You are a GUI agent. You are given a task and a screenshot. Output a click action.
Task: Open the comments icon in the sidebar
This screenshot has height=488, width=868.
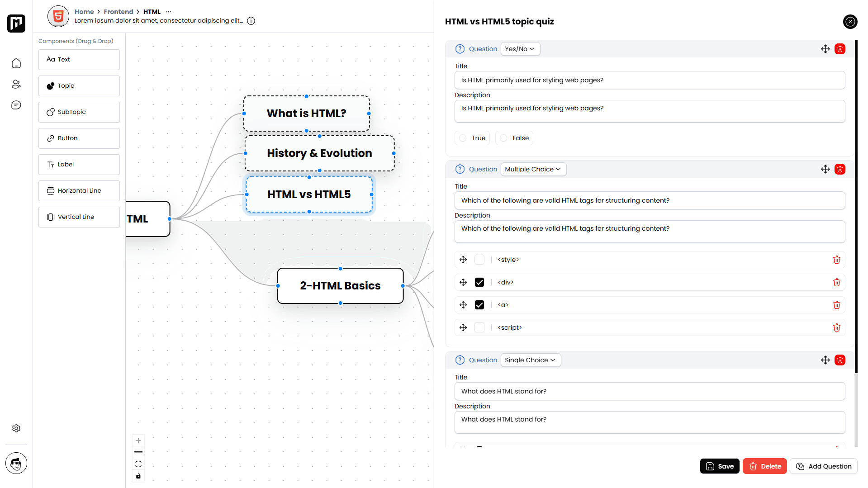[x=16, y=104]
